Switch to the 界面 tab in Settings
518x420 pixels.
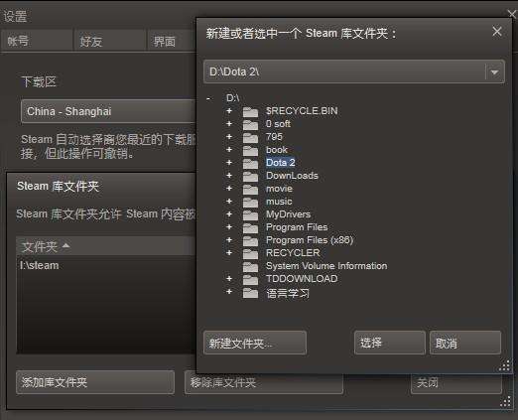pos(172,41)
